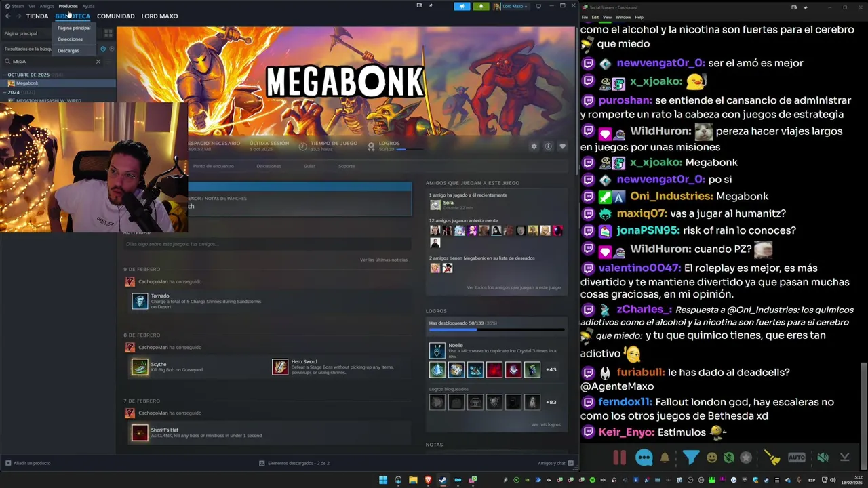Click the grey star icon in Social Stream
The height and width of the screenshot is (488, 868).
746,457
